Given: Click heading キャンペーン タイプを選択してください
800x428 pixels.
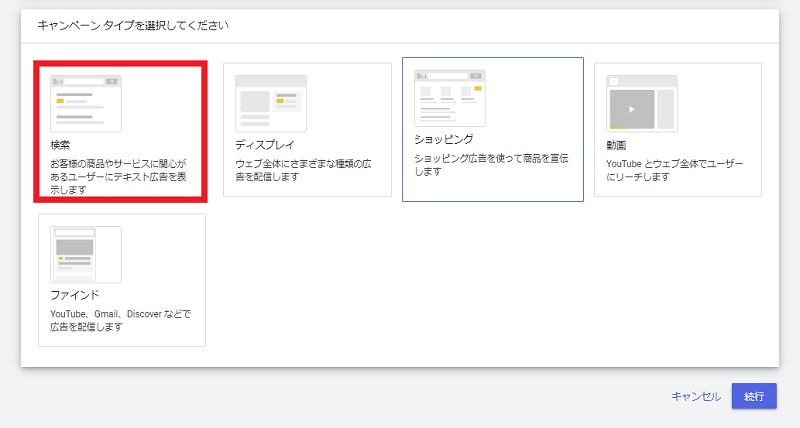Looking at the screenshot, I should (x=133, y=26).
